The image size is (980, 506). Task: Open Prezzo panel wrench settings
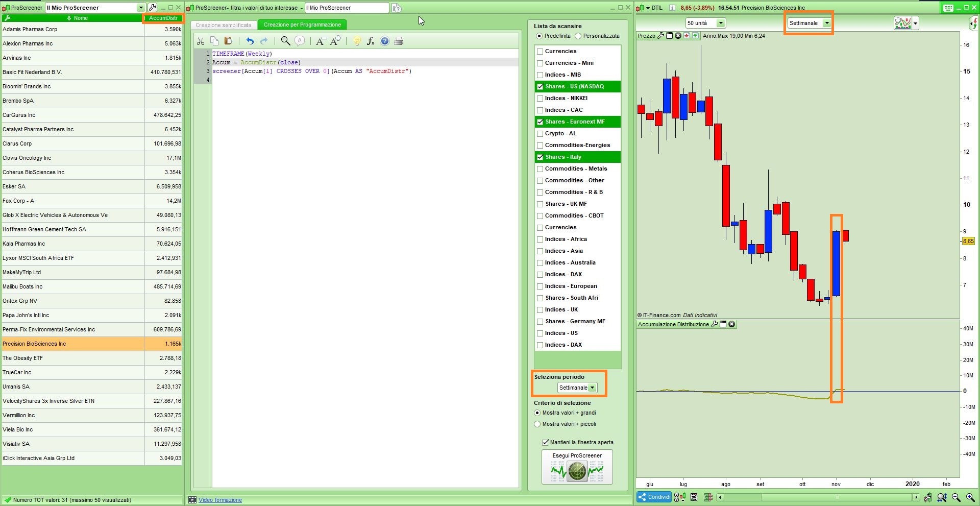[x=661, y=36]
